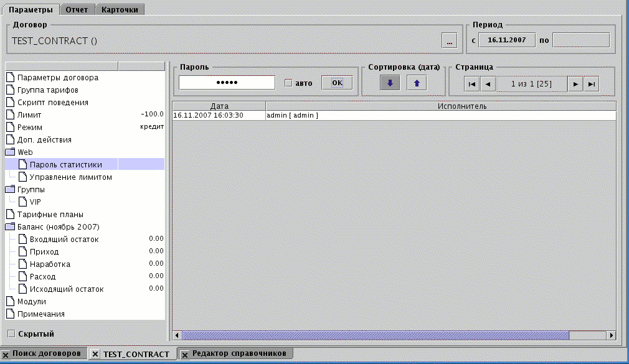Collapse the Web folder in tree
The height and width of the screenshot is (364, 629).
10,152
